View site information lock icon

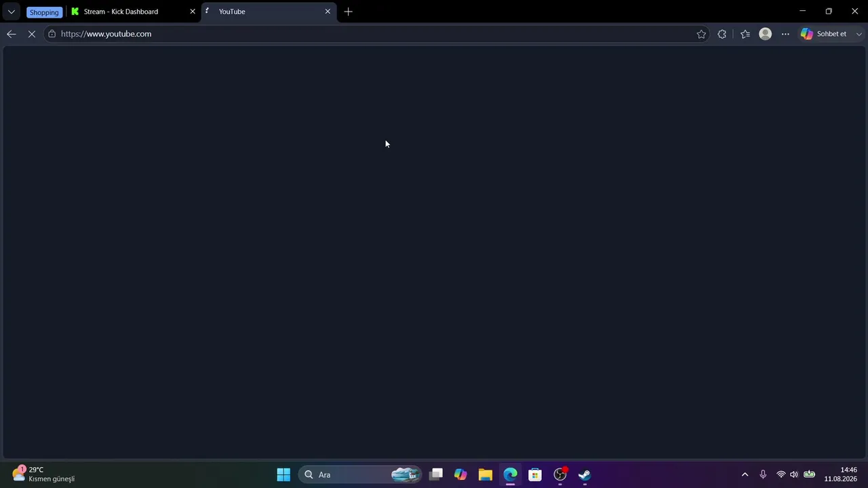pyautogui.click(x=52, y=34)
